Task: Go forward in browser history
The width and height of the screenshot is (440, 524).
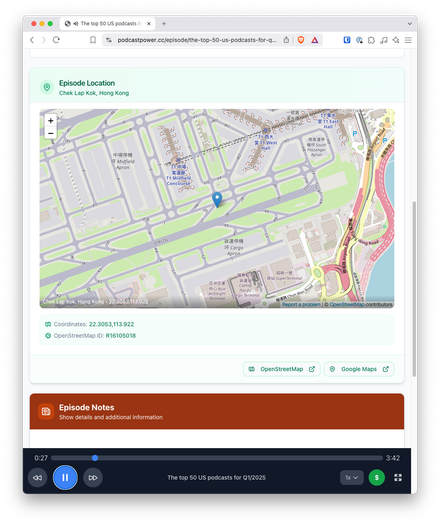Action: [x=44, y=40]
